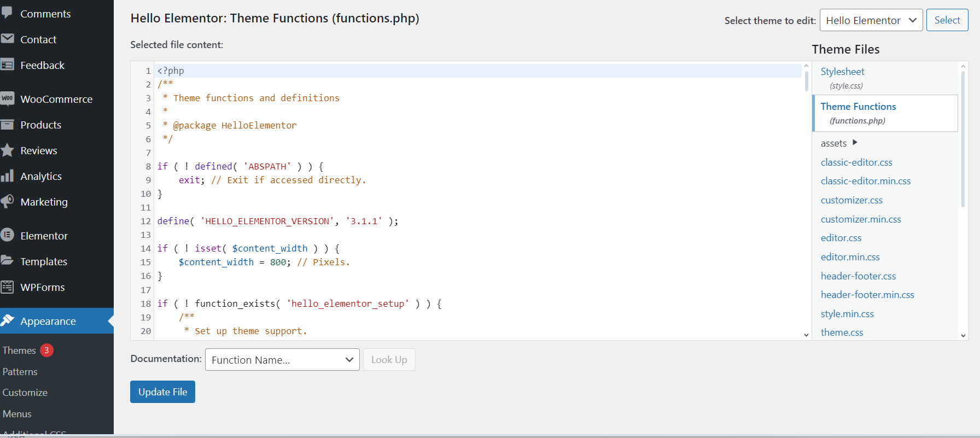Expand the assets folder arrow
This screenshot has width=980, height=438.
tap(855, 143)
